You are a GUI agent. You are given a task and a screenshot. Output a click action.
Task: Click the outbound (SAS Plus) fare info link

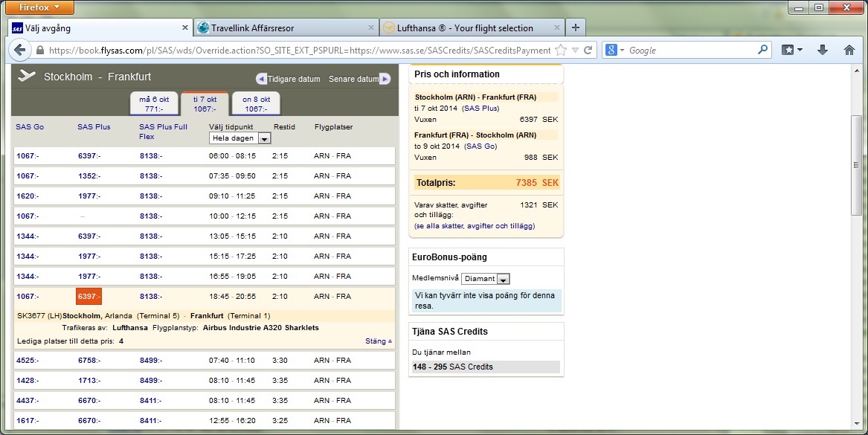coord(480,109)
